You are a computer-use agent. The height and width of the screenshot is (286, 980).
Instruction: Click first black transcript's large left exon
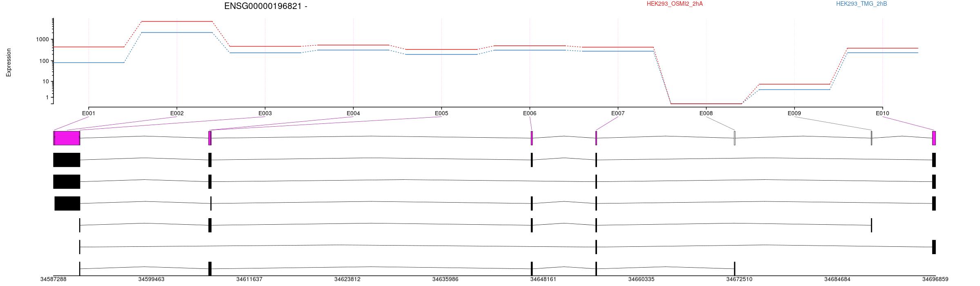click(x=67, y=160)
